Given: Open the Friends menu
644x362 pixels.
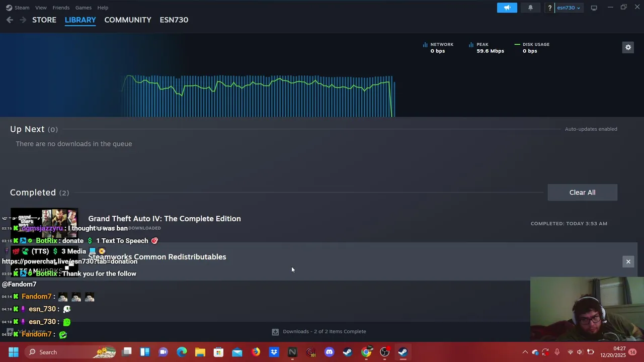Looking at the screenshot, I should pos(61,8).
